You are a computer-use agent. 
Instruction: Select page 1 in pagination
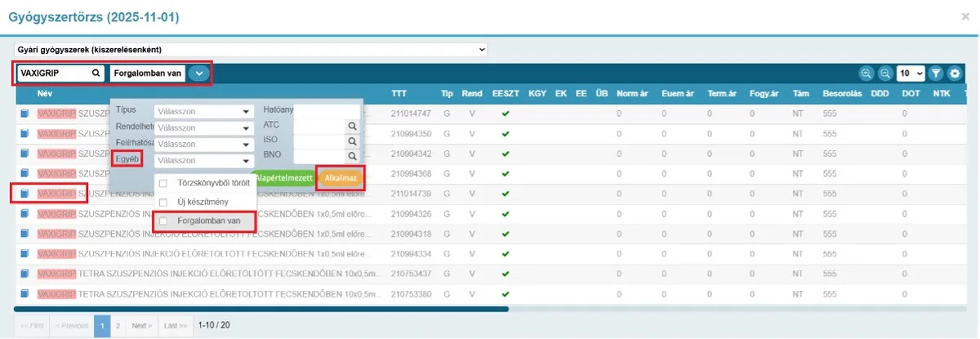(x=102, y=325)
